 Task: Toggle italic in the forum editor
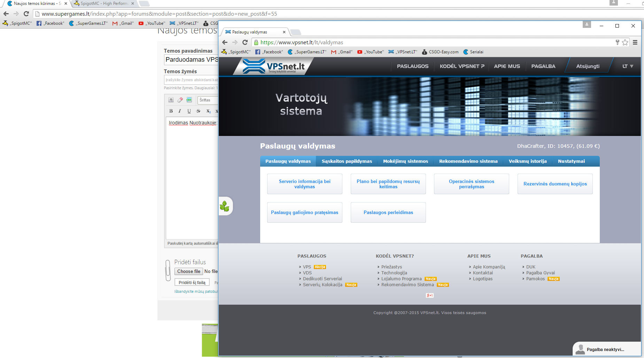[x=180, y=111]
